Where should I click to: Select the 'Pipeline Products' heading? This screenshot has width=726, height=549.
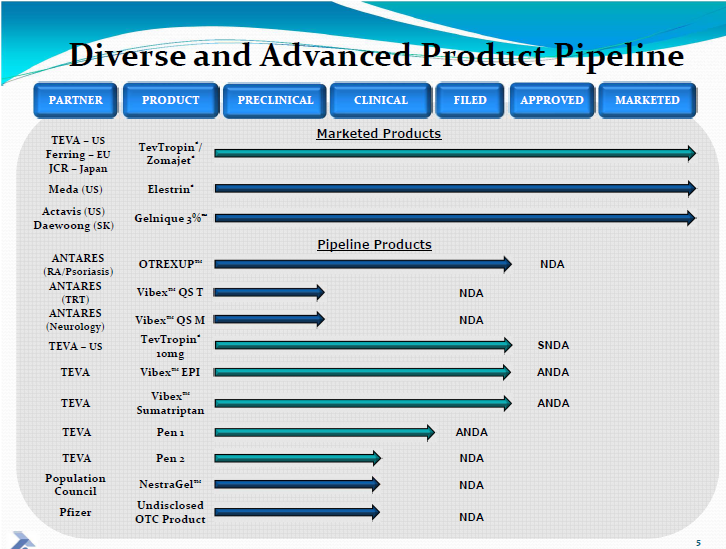pyautogui.click(x=374, y=244)
